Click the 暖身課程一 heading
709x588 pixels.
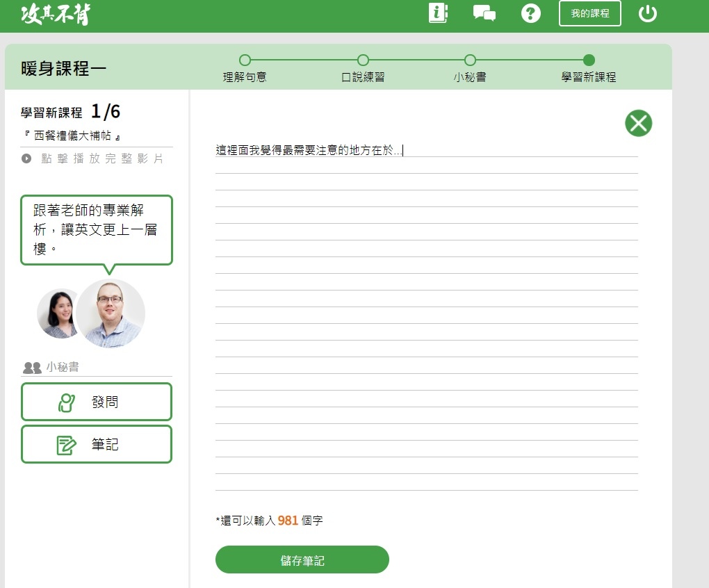tap(63, 69)
